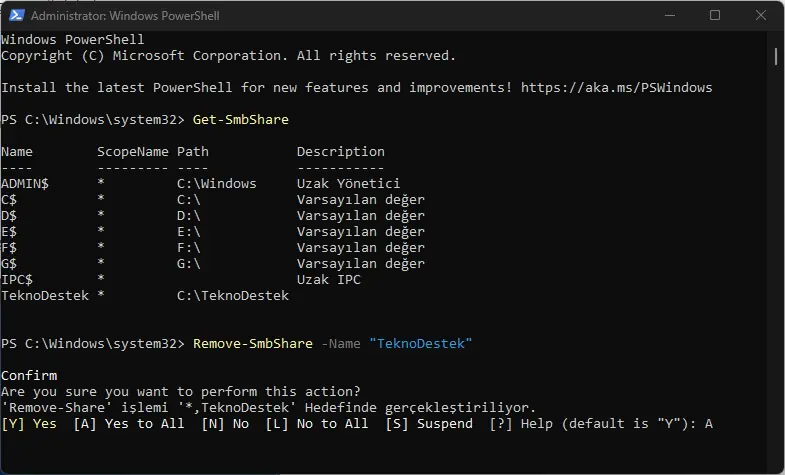The height and width of the screenshot is (475, 785).
Task: Click the 'ADMIN$' share name
Action: pyautogui.click(x=25, y=184)
